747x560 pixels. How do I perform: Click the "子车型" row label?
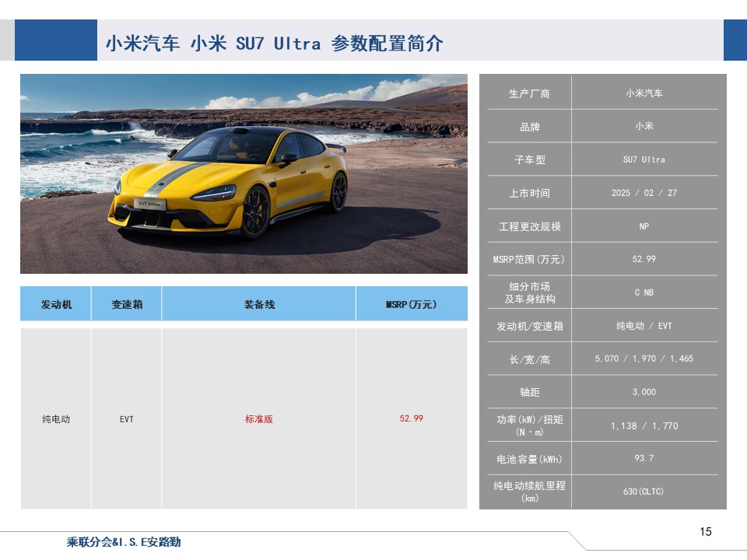(x=529, y=159)
